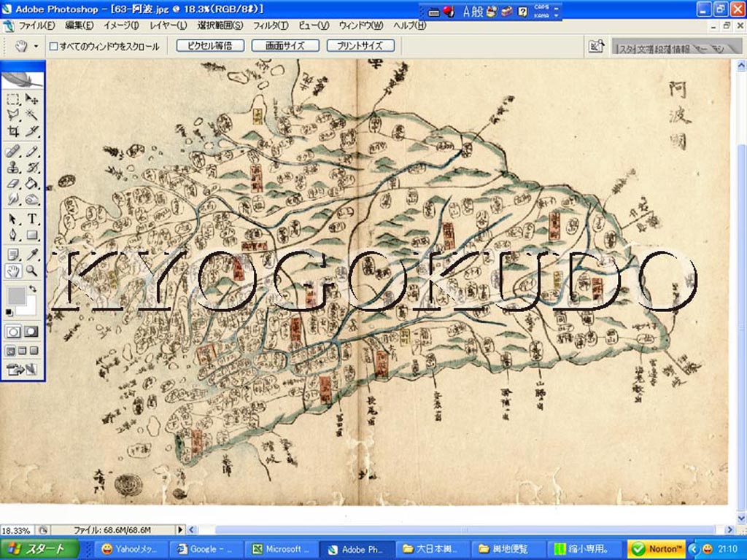The width and height of the screenshot is (747, 560).
Task: Click プリントサイズ button
Action: [x=360, y=46]
